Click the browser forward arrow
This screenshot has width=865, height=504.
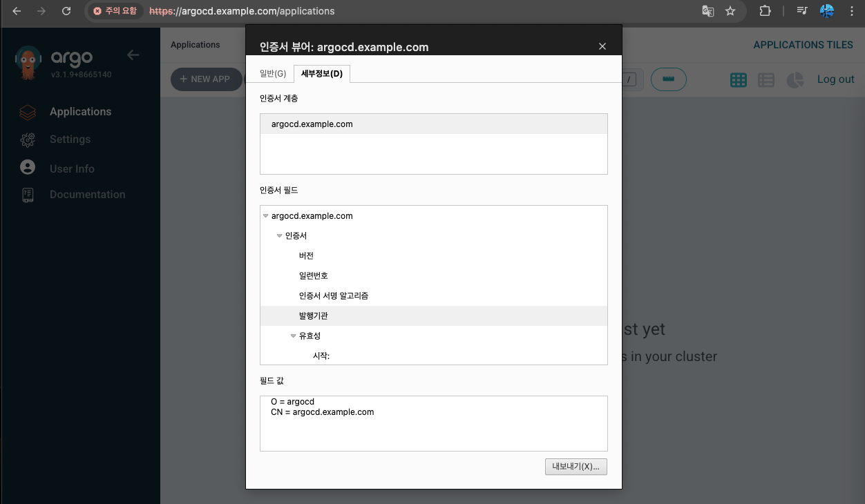click(x=41, y=11)
